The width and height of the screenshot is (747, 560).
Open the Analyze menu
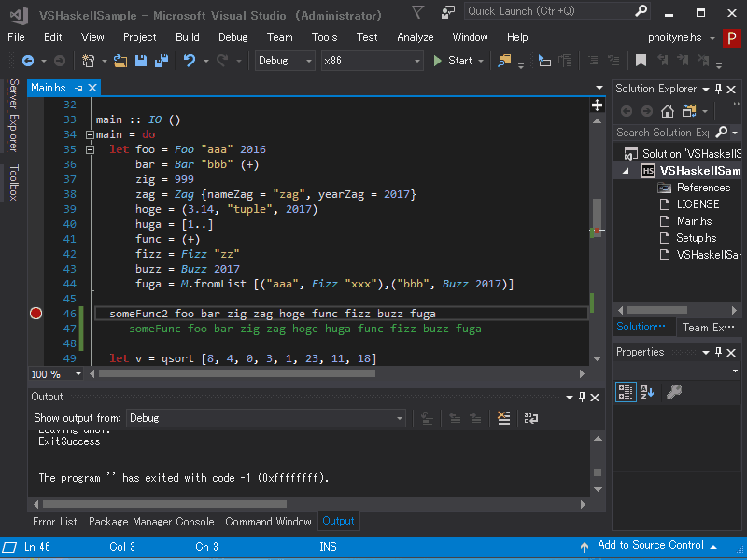[x=416, y=37]
